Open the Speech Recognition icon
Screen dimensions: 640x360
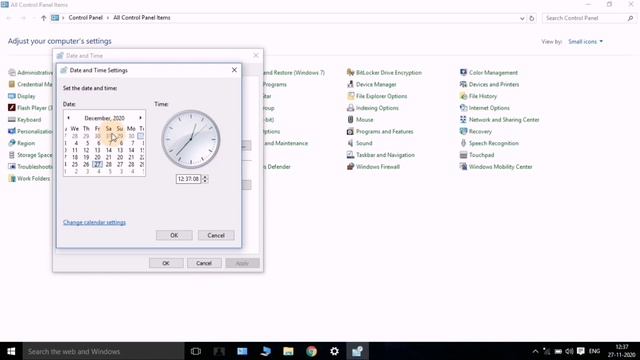(x=463, y=143)
